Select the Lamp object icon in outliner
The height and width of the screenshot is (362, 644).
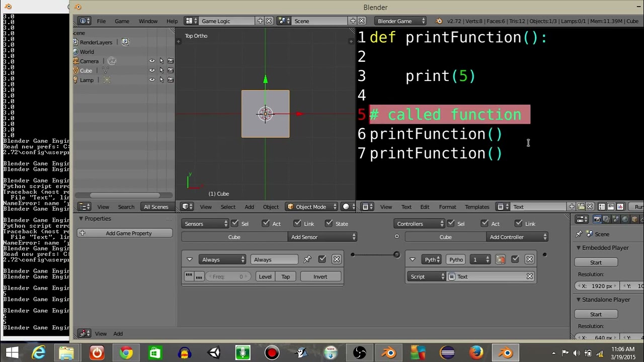76,80
